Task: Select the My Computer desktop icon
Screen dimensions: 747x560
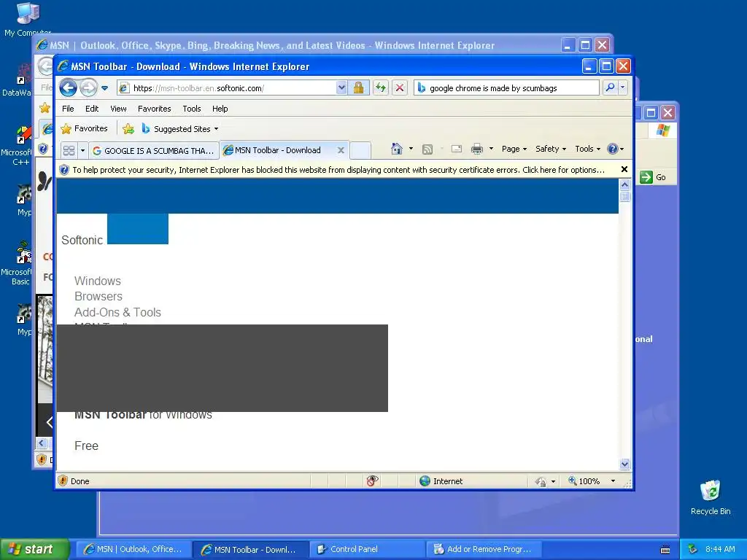Action: click(28, 19)
